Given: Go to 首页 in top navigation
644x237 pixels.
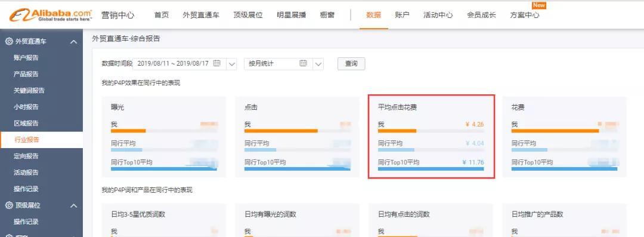Looking at the screenshot, I should [162, 16].
